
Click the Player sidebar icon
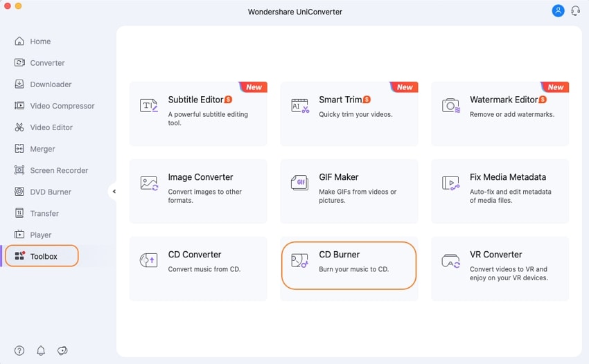tap(19, 235)
